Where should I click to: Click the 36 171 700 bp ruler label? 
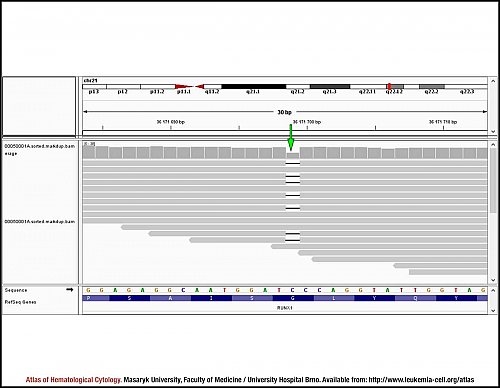307,122
